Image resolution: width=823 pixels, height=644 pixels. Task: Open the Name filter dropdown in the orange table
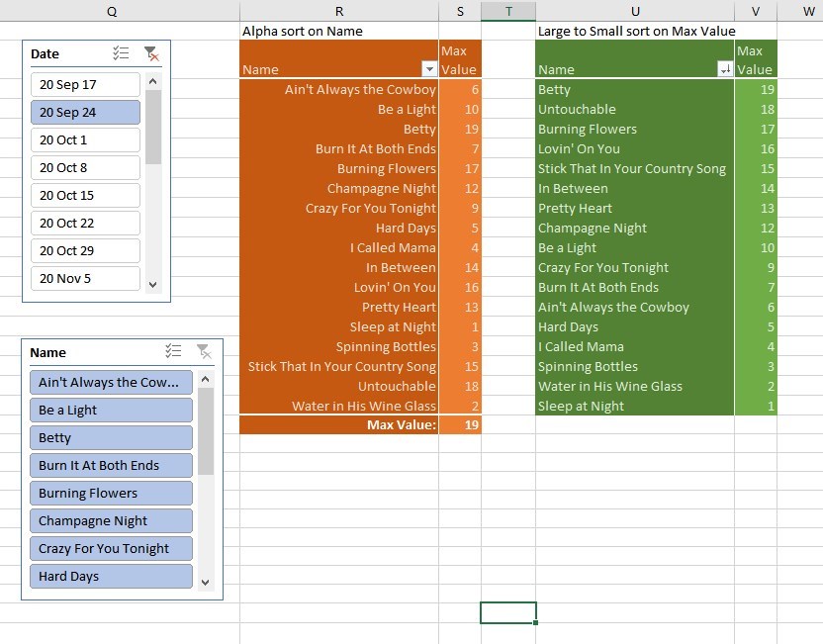click(429, 69)
